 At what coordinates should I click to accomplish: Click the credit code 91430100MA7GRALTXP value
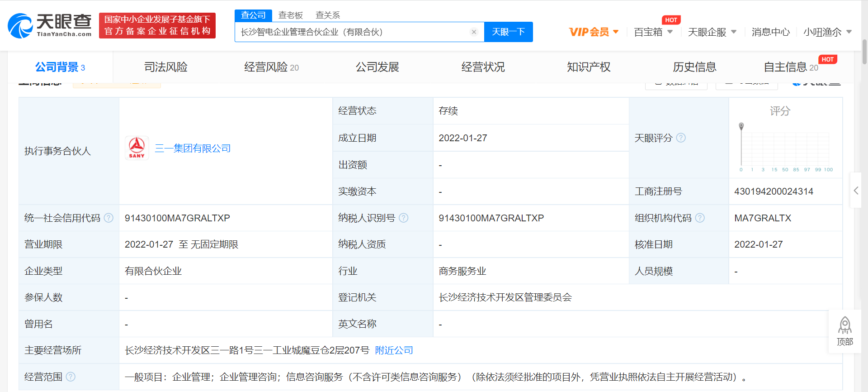click(177, 218)
